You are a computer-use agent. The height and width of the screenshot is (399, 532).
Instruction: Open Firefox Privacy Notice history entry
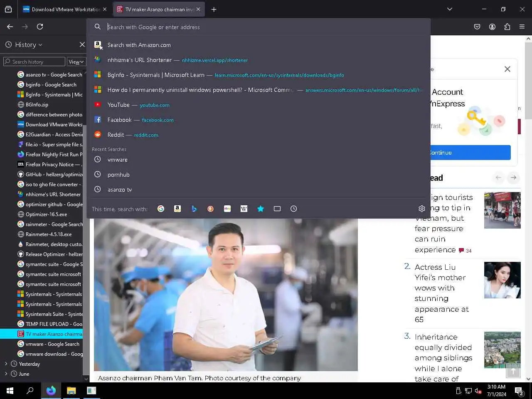pyautogui.click(x=50, y=165)
